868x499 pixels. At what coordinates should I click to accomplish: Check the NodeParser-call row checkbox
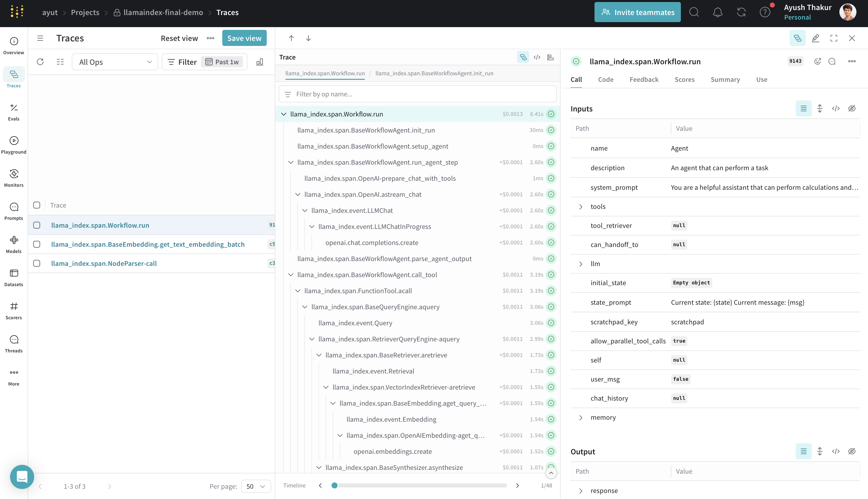(37, 263)
